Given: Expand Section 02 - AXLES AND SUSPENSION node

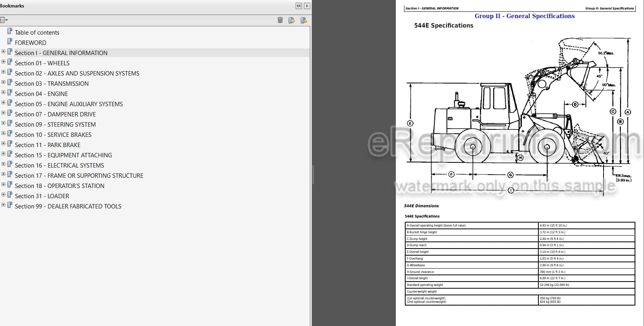Looking at the screenshot, I should click(x=4, y=72).
